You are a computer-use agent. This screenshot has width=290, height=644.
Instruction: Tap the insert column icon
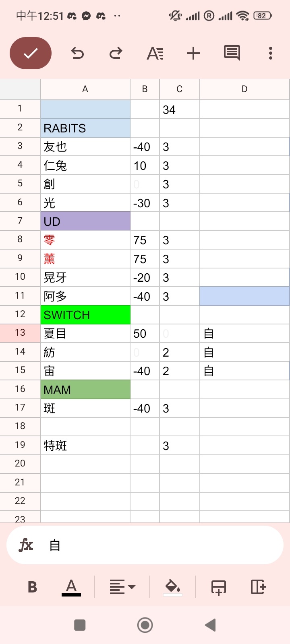pos(258,587)
